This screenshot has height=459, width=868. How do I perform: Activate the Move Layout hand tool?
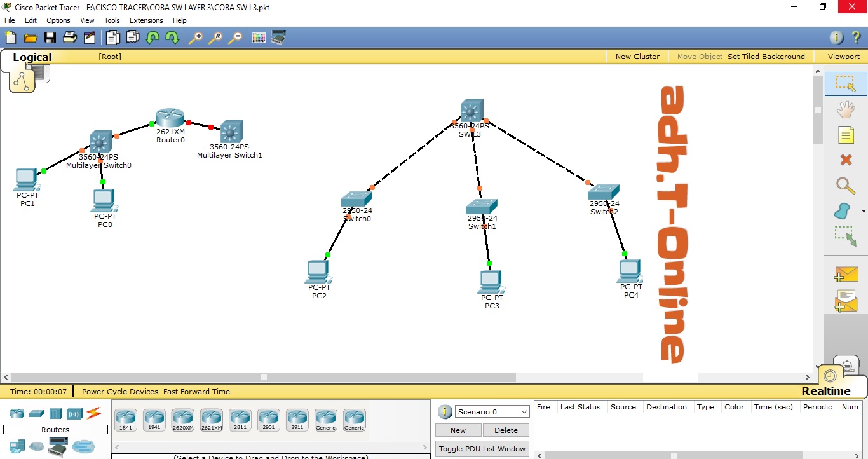tap(846, 110)
